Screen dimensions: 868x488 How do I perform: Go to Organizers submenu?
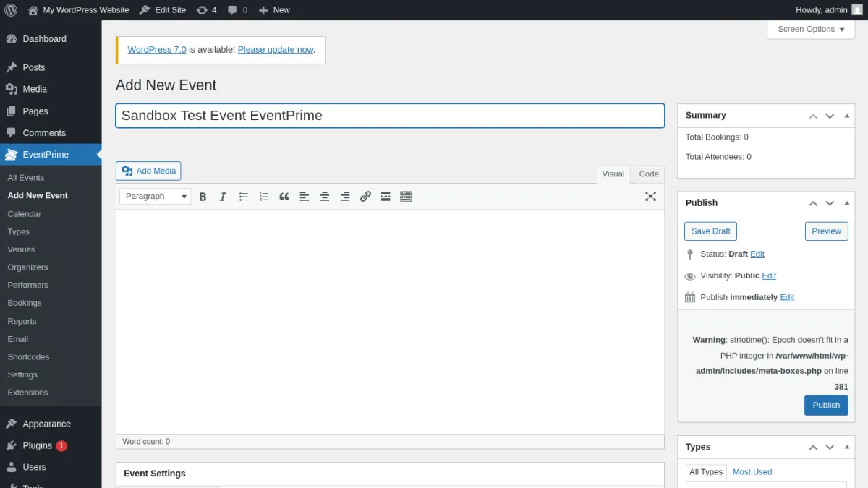point(28,267)
